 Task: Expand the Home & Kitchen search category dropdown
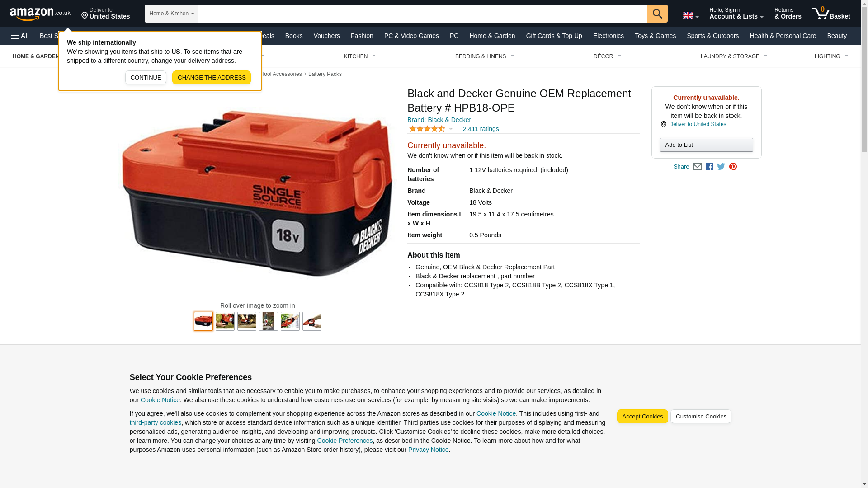[171, 14]
